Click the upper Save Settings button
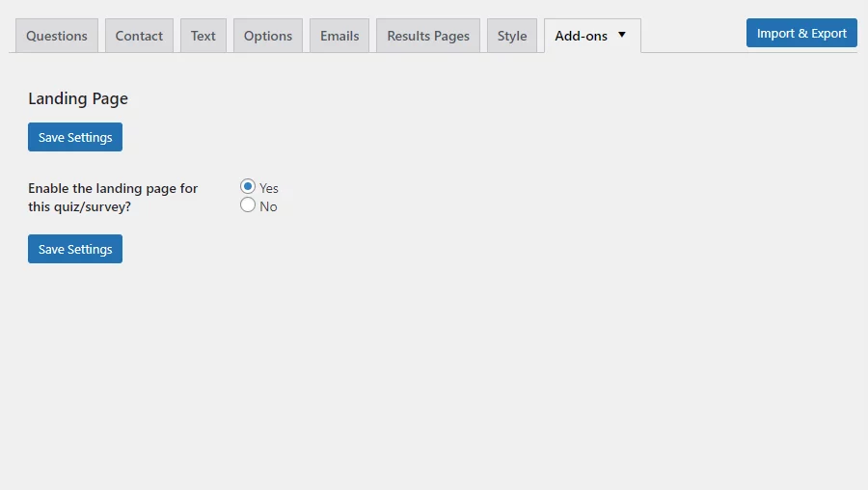The width and height of the screenshot is (868, 490). (75, 137)
